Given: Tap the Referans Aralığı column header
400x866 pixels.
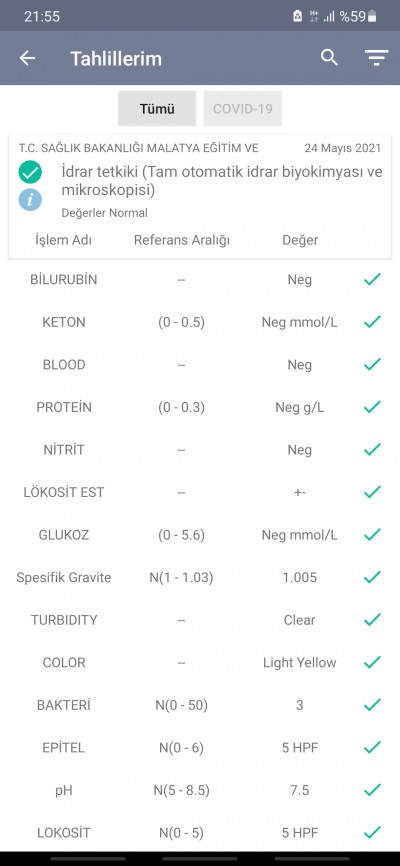Looking at the screenshot, I should point(182,240).
